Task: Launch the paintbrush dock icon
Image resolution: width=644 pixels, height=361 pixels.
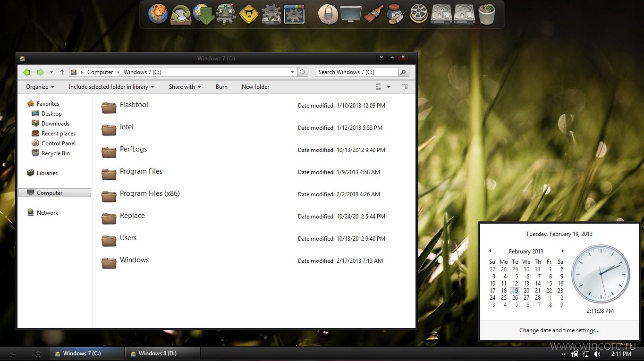Action: pos(373,14)
